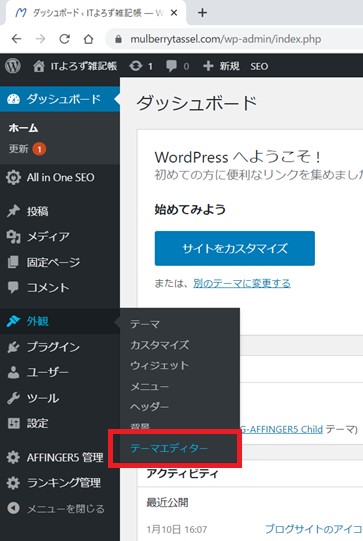The width and height of the screenshot is (363, 541).
Task: Click the orange update count badge 1
Action: pos(39,149)
